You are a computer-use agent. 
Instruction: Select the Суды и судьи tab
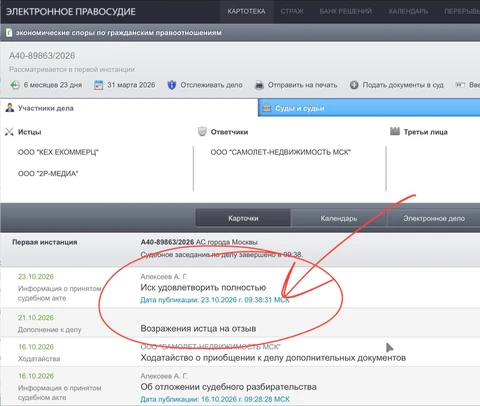point(369,108)
